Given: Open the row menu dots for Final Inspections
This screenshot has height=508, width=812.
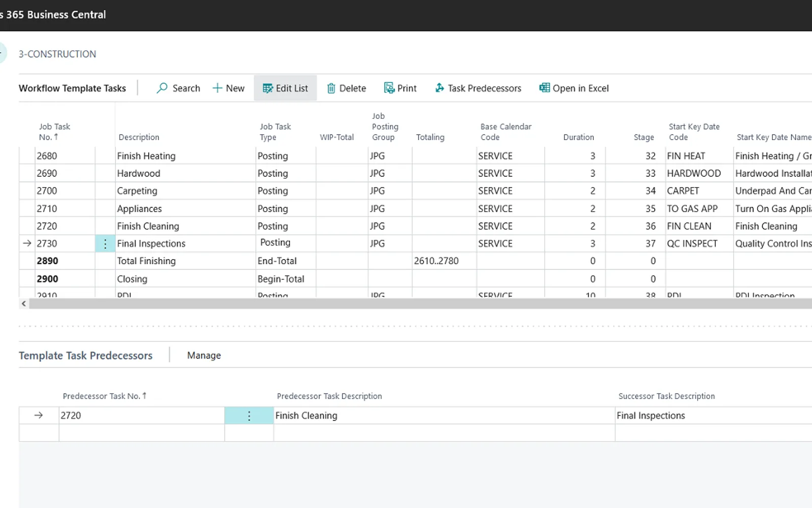Looking at the screenshot, I should [105, 244].
